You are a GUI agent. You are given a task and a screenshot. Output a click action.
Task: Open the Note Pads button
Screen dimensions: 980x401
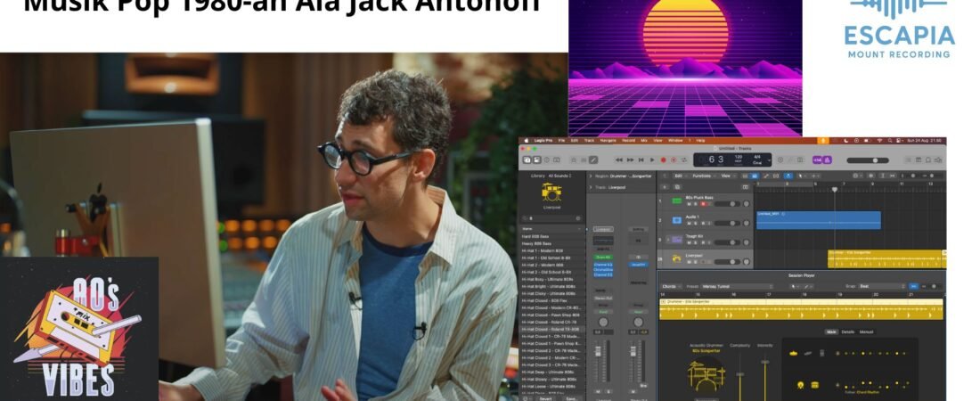coord(919,160)
